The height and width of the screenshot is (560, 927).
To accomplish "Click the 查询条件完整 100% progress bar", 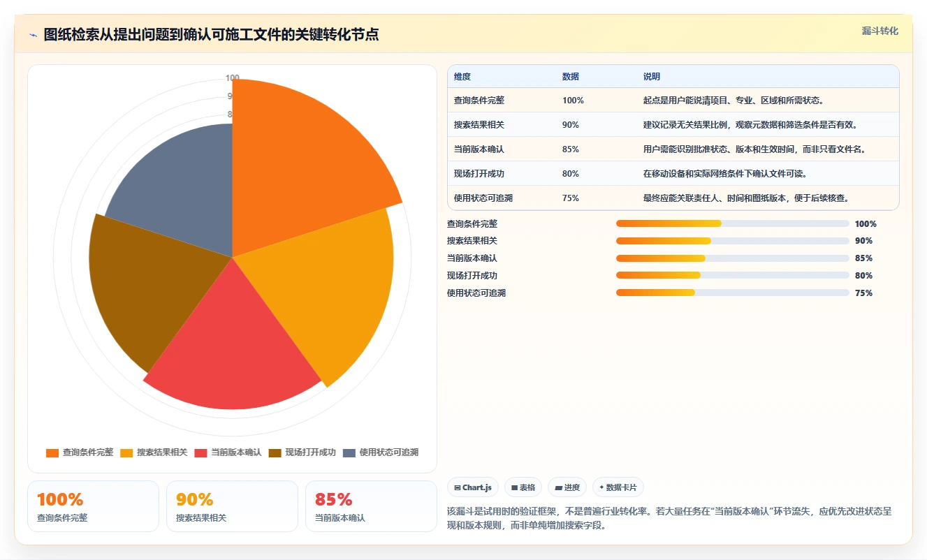I will click(732, 223).
